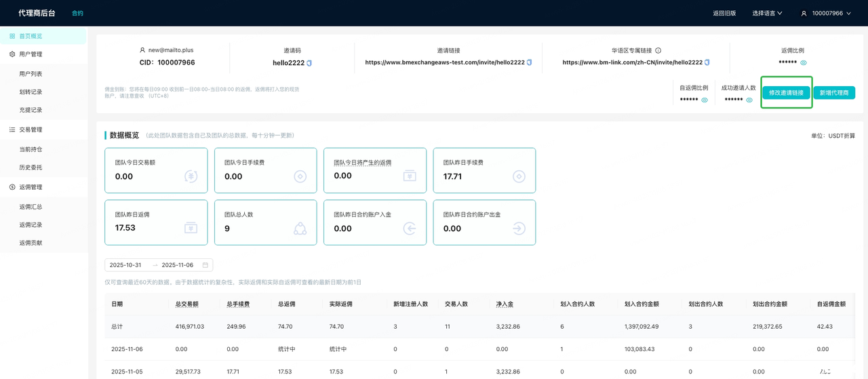Copy the invitation code hello2222
868x379 pixels.
pos(309,63)
